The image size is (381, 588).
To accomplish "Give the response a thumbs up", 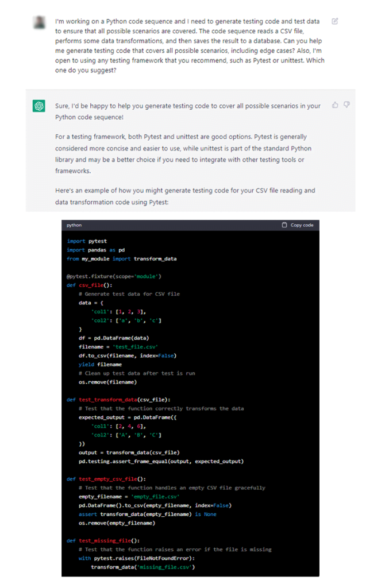I will coord(335,105).
